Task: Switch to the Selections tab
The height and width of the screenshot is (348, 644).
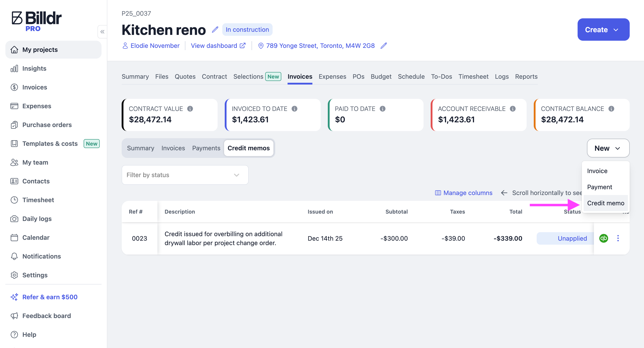Action: coord(257,76)
